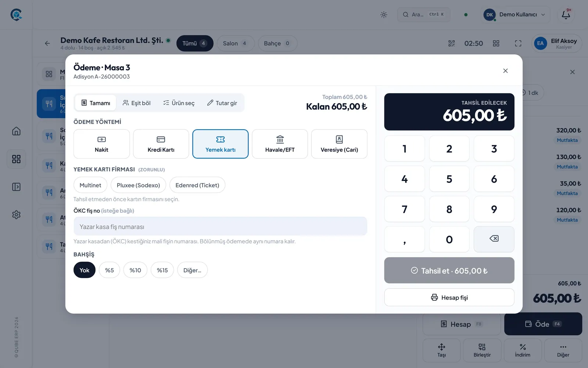Tap the comma key on the numpad

[405, 239]
